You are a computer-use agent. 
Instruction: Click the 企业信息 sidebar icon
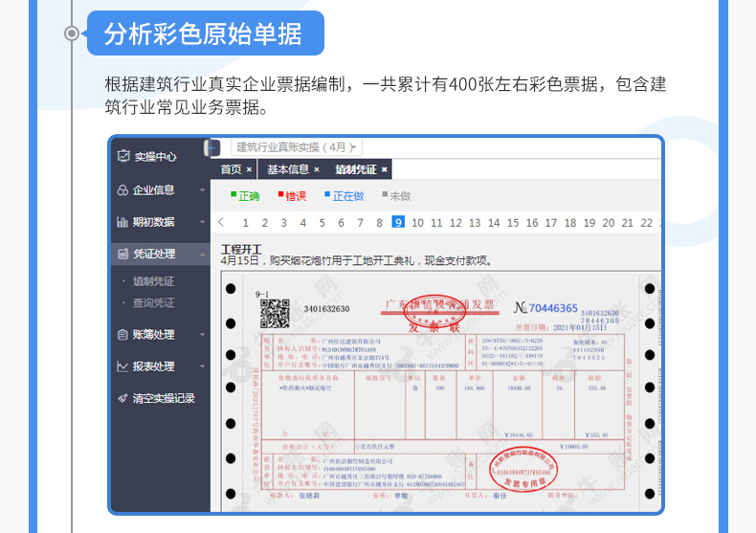122,189
